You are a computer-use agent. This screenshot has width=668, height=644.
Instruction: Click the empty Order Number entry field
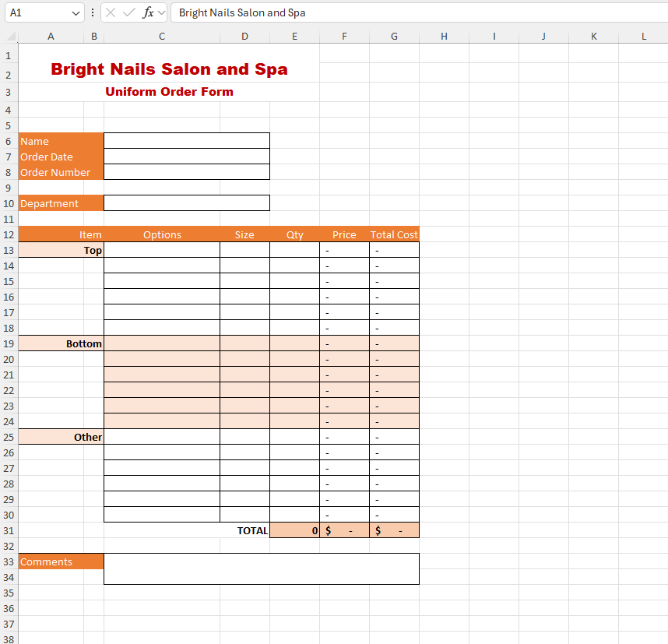click(187, 172)
